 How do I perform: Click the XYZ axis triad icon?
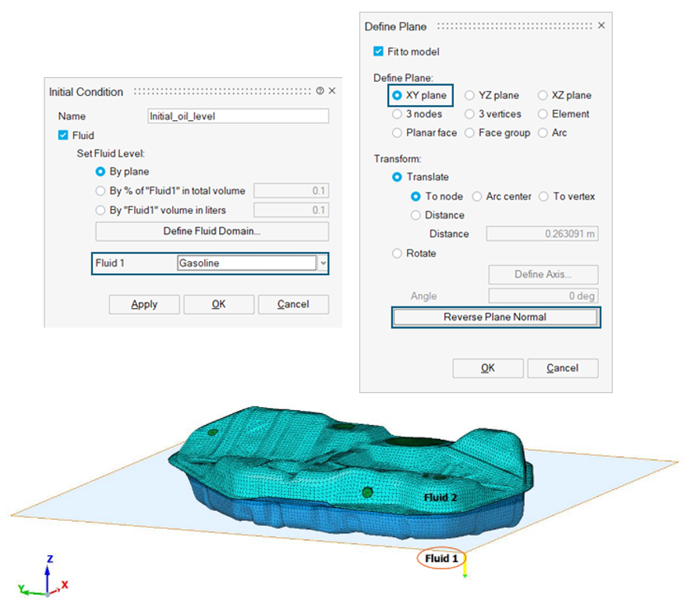point(44,577)
